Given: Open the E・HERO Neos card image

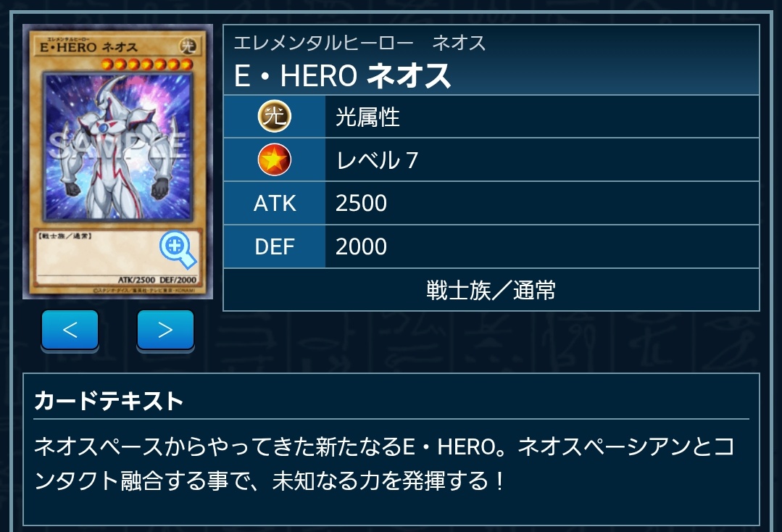Looking at the screenshot, I should click(117, 162).
